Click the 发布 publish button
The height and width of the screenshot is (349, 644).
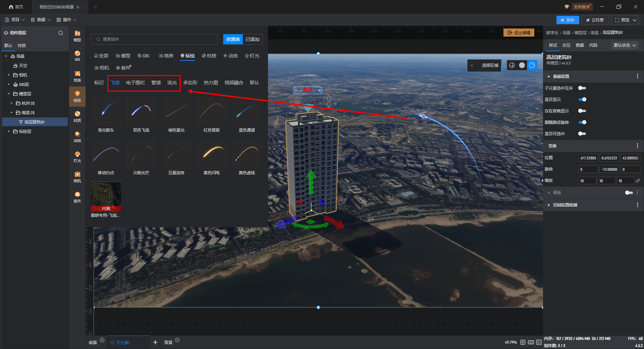point(568,20)
